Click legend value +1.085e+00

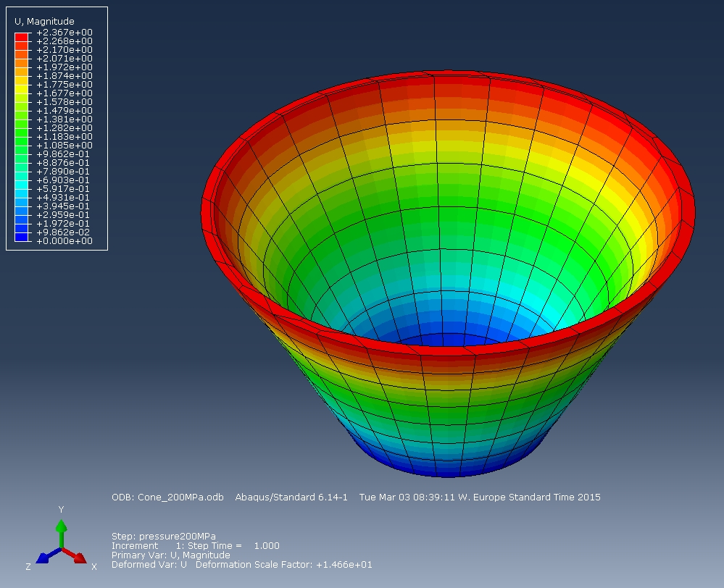click(65, 146)
